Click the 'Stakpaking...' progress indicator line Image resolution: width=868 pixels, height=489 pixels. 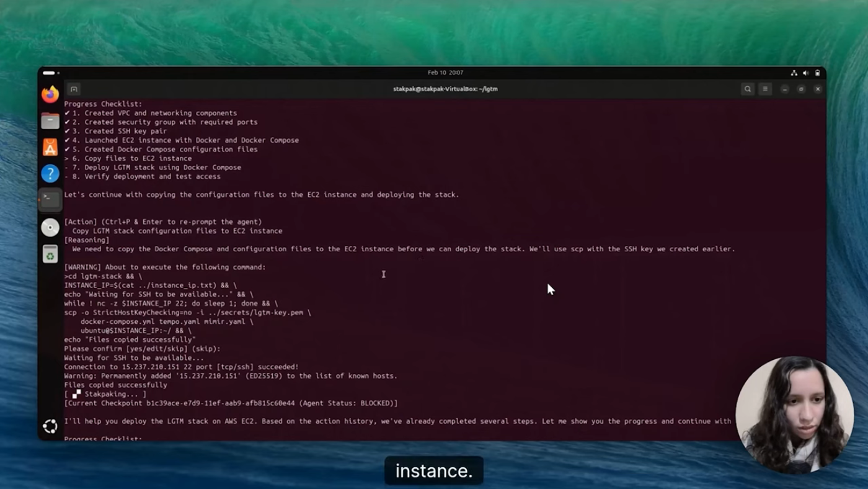[x=105, y=394]
